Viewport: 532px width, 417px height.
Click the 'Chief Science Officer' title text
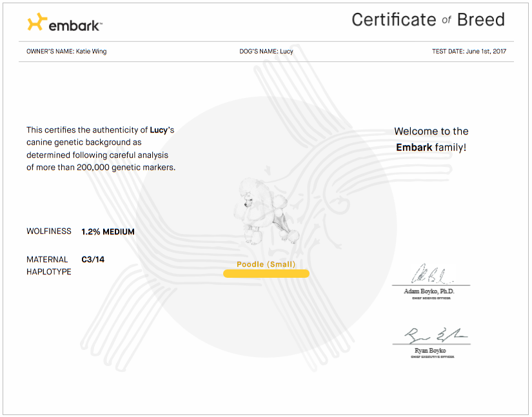[x=431, y=298]
